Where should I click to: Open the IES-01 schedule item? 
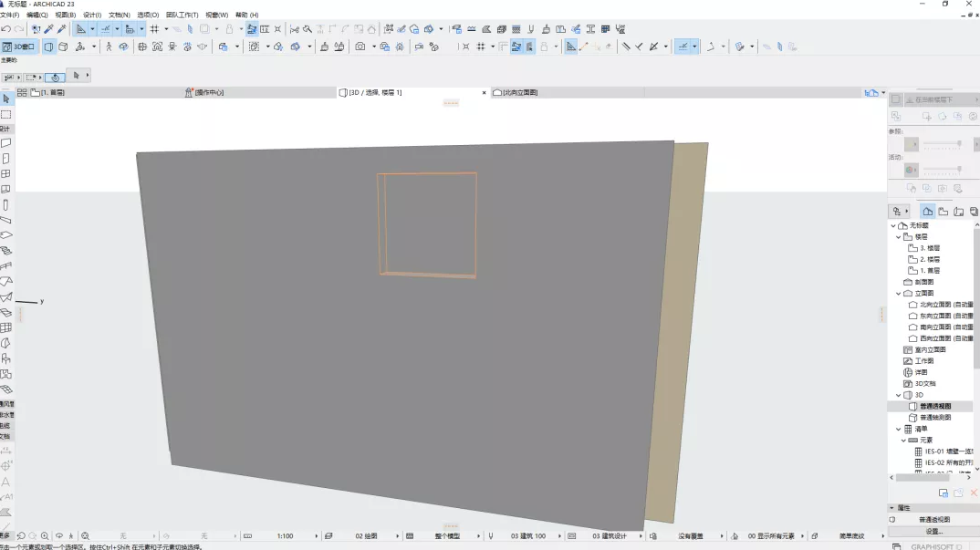tap(944, 451)
